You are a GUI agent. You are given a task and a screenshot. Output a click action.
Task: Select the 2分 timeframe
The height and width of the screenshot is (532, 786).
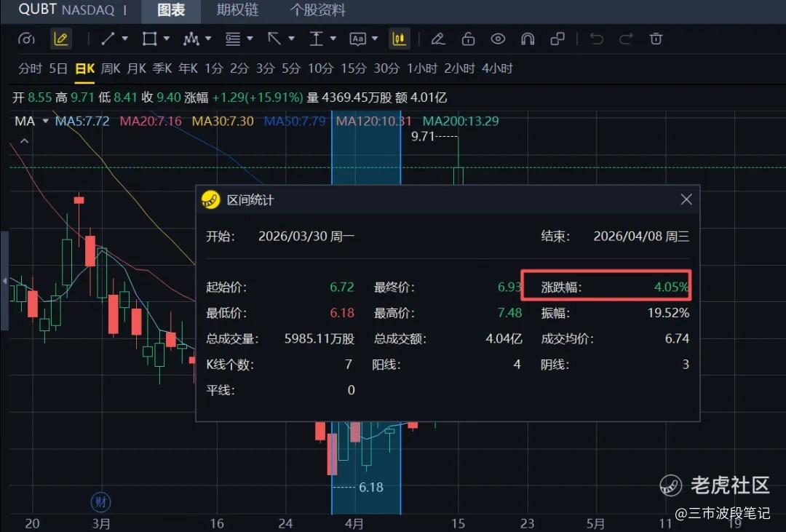(239, 68)
